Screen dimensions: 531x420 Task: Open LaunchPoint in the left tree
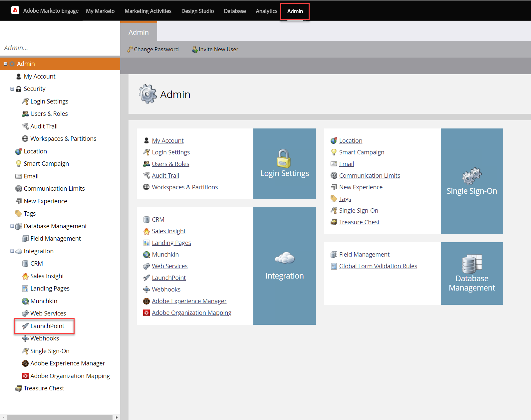[x=47, y=326]
